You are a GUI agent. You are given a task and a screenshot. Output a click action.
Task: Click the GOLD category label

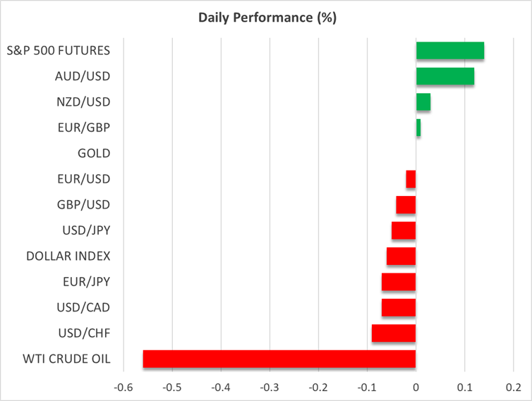tap(94, 153)
